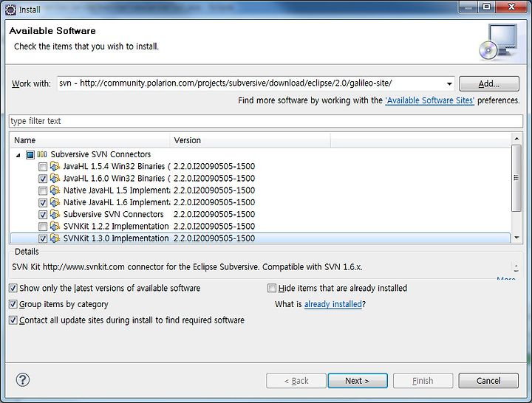
Task: Click the install wizard computer and CD image
Action: [499, 42]
